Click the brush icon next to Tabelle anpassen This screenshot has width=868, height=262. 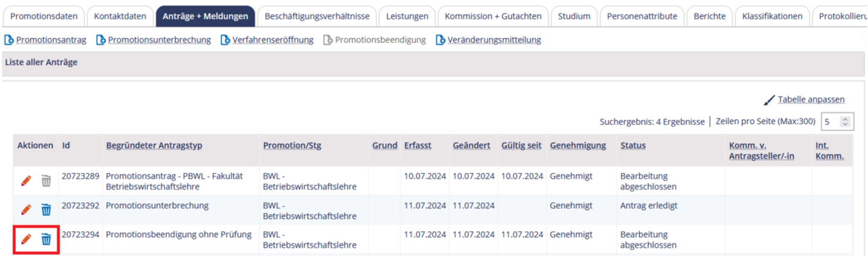point(769,100)
